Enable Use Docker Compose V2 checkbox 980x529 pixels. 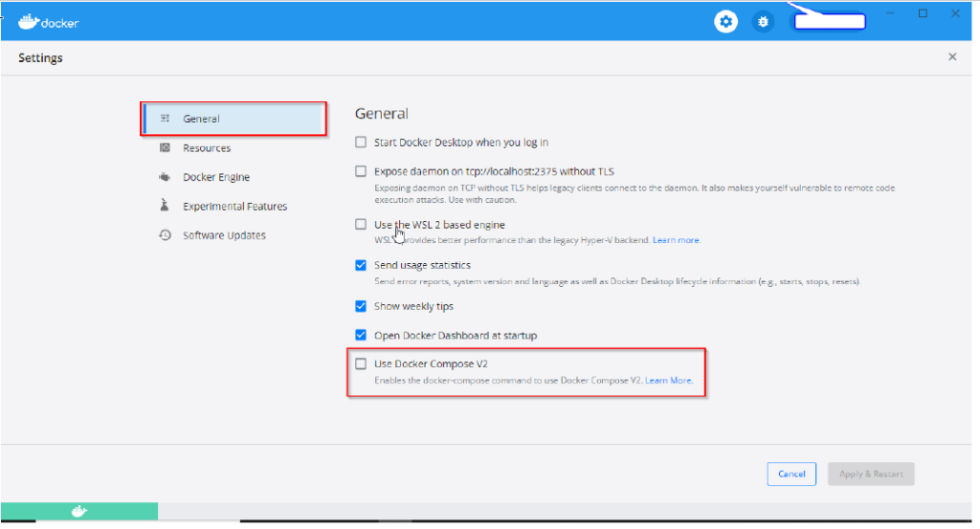tap(361, 364)
